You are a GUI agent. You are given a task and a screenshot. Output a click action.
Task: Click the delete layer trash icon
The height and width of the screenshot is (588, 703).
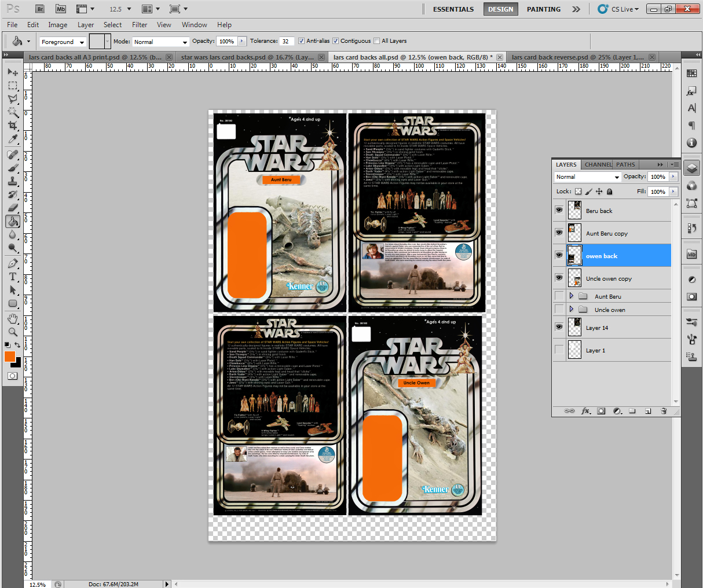click(664, 411)
